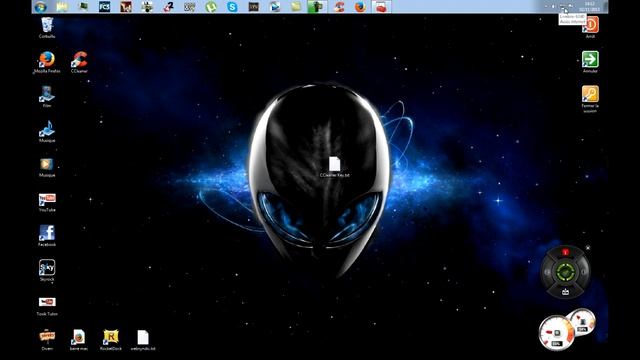Click the red power button on media gadget
The width and height of the screenshot is (640, 360).
coord(565,252)
